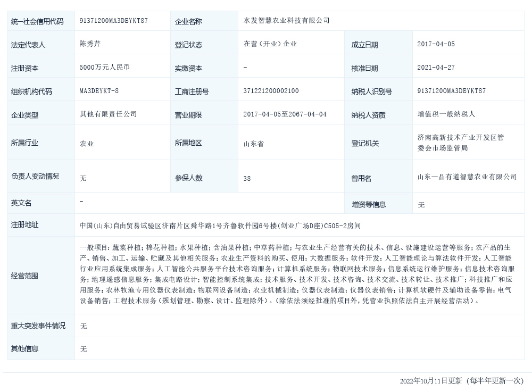Click the registration authority 济南高新技术产业开发区管委会市场监管局
The image size is (532, 392).
tap(460, 143)
